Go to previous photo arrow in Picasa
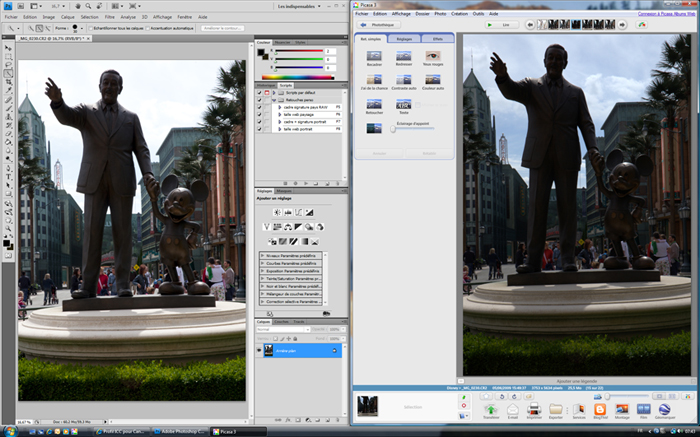 [x=530, y=25]
